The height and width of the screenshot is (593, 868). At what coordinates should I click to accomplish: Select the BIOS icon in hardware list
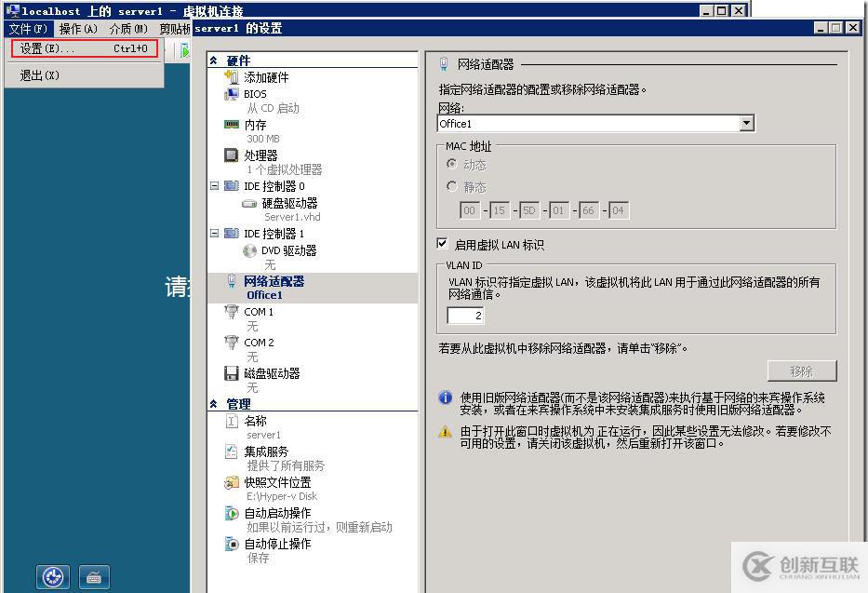(x=232, y=94)
